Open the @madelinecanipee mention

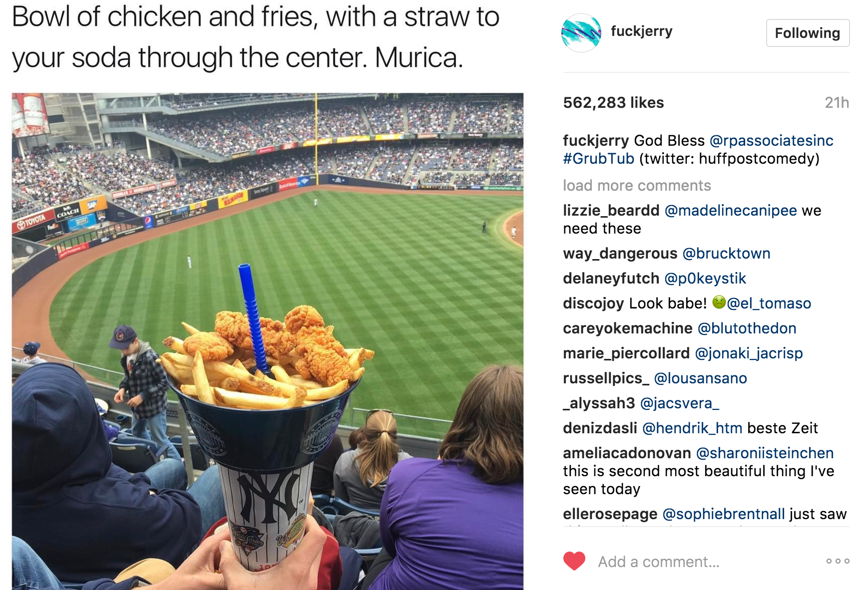[730, 211]
